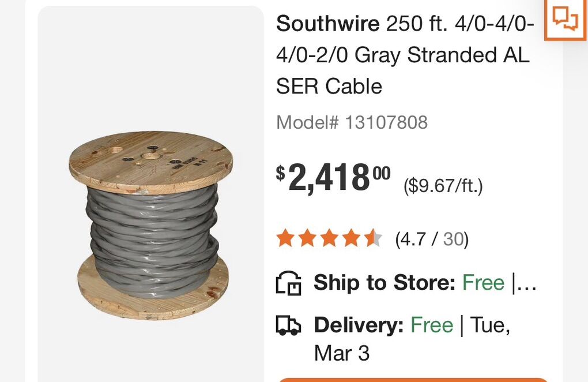
Task: Open the 30 reviews count
Action: tap(454, 239)
